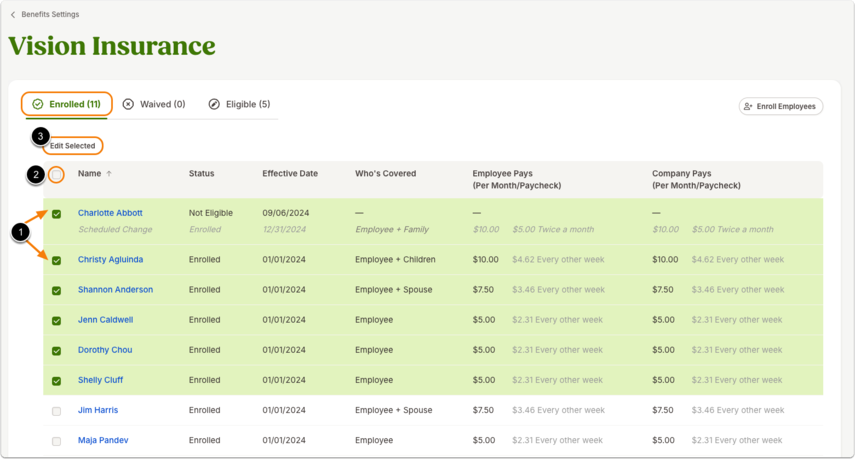The image size is (855, 459).
Task: Check the box for Jim Harris
Action: tap(56, 412)
